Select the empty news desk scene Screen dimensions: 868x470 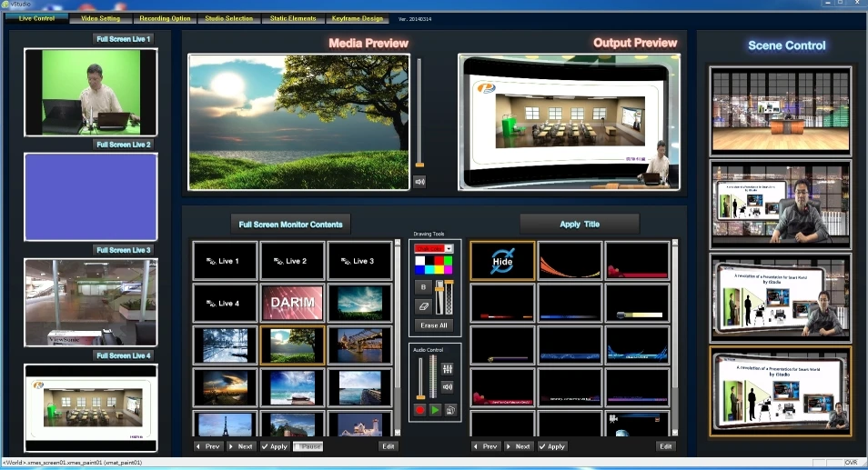[781, 111]
